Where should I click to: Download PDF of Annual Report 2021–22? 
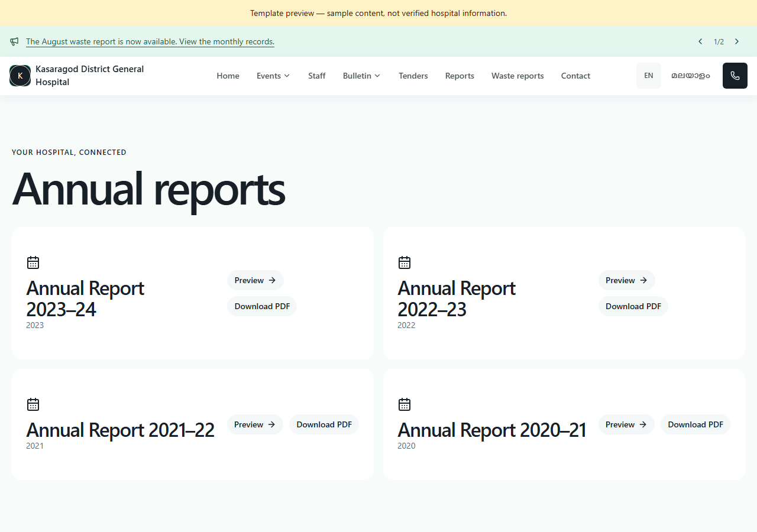tap(324, 424)
